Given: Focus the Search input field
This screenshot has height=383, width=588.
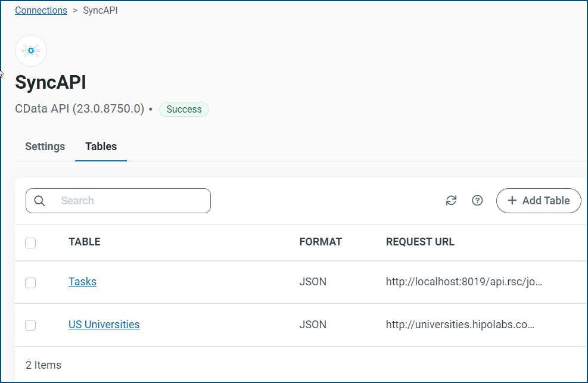Looking at the screenshot, I should (131, 201).
